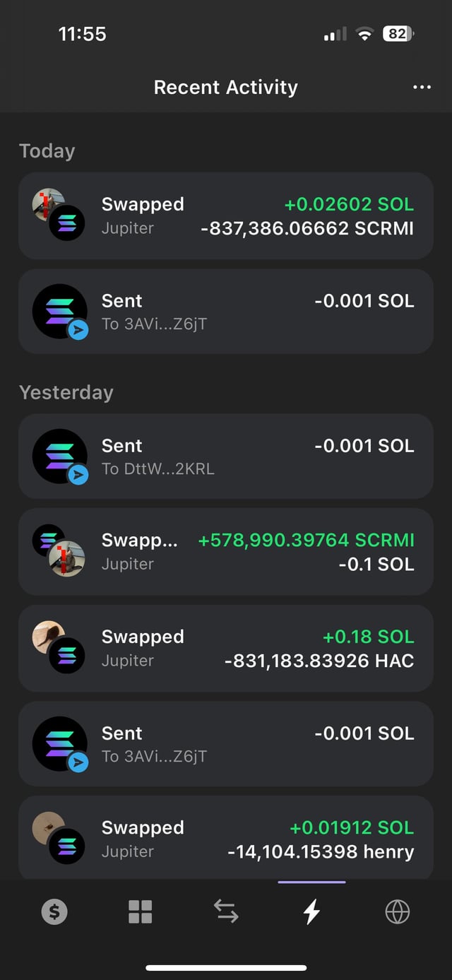The image size is (452, 980).
Task: Tap the SCRMI token icon in today's swap
Action: tap(49, 205)
